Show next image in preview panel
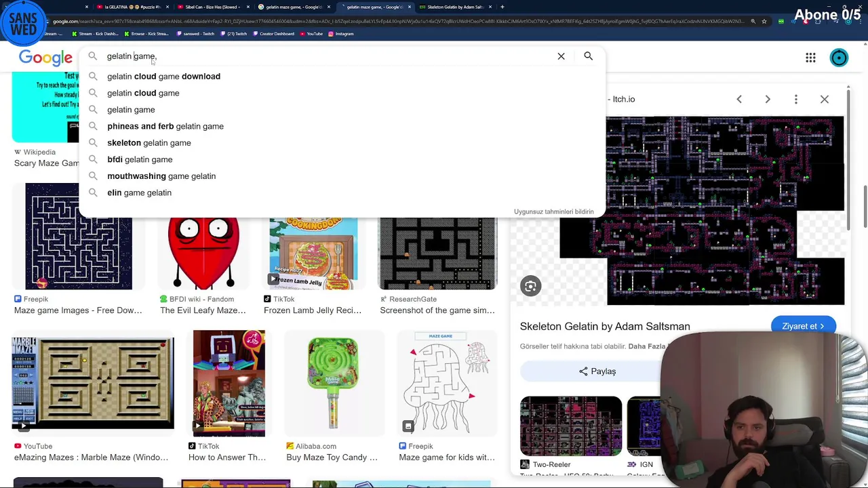The height and width of the screenshot is (488, 868). pyautogui.click(x=768, y=99)
